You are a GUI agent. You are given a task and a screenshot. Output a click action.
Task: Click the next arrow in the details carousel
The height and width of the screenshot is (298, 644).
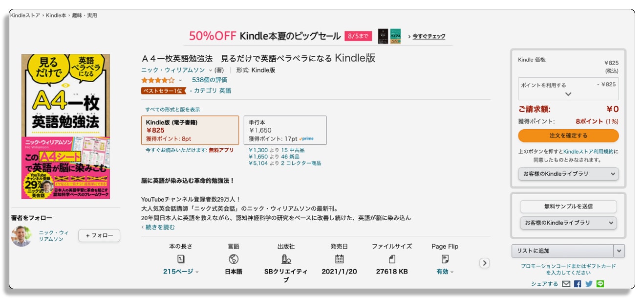[x=484, y=263]
